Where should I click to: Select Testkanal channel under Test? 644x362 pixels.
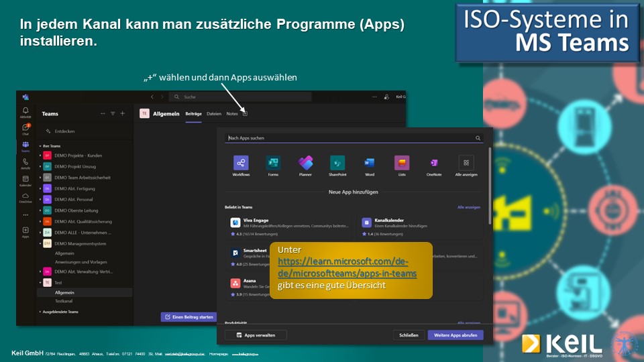tap(64, 302)
